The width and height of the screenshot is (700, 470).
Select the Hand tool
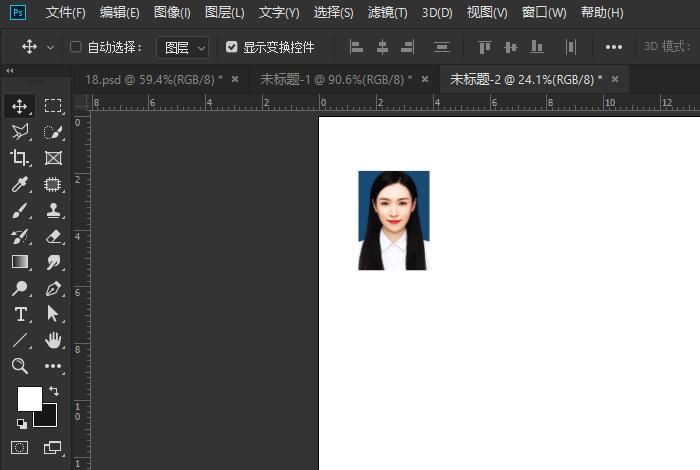pos(53,340)
